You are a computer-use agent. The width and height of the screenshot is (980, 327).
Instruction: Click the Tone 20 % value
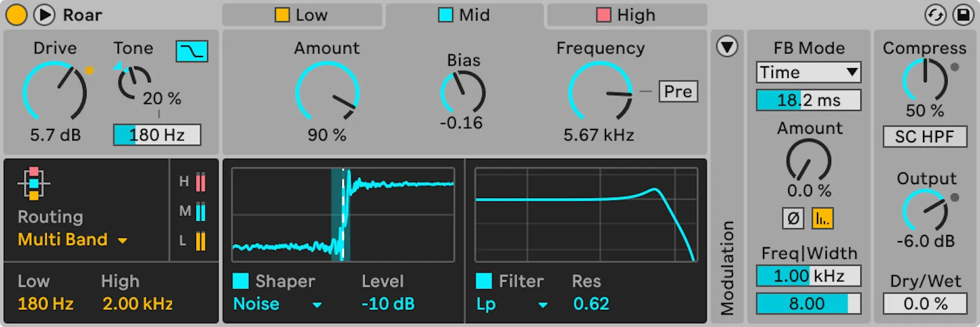coord(162,99)
